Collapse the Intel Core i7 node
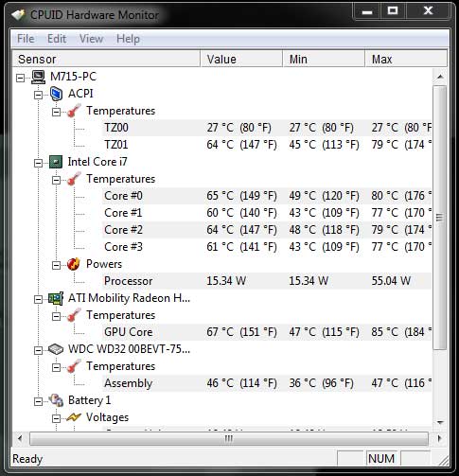Screen dimensions: 459x476 pyautogui.click(x=38, y=163)
